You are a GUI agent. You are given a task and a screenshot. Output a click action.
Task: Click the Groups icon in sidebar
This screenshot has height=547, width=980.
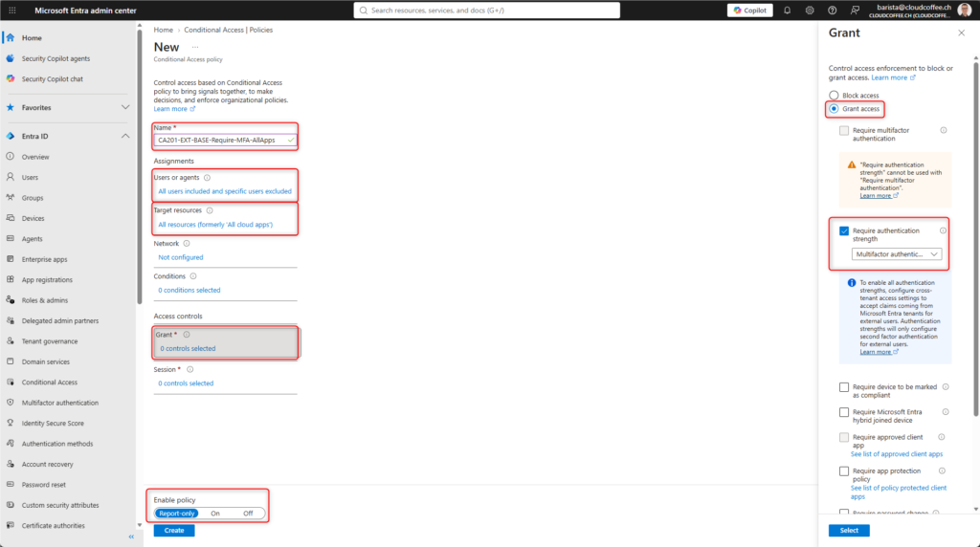point(10,197)
